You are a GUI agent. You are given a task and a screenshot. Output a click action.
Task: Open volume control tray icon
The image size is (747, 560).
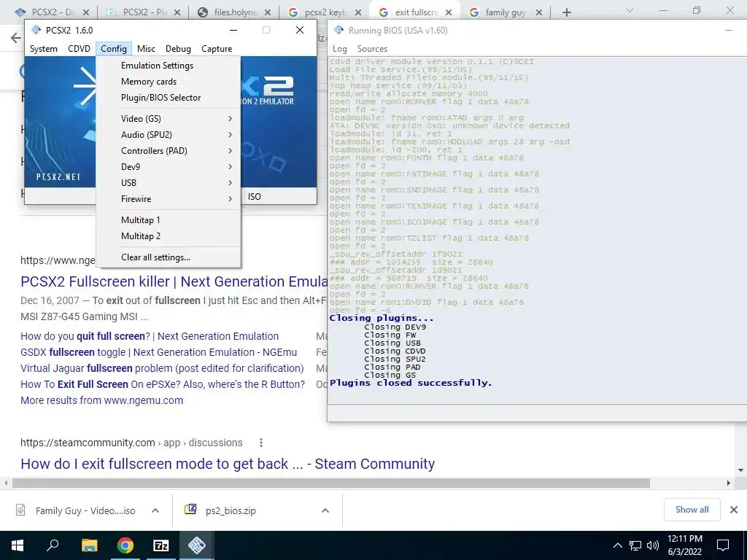click(653, 545)
